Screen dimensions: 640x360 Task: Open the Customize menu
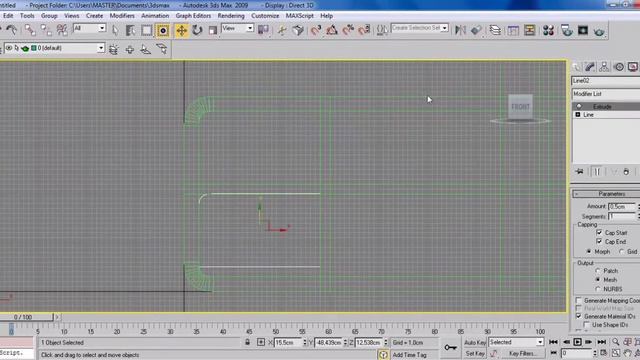coord(265,16)
